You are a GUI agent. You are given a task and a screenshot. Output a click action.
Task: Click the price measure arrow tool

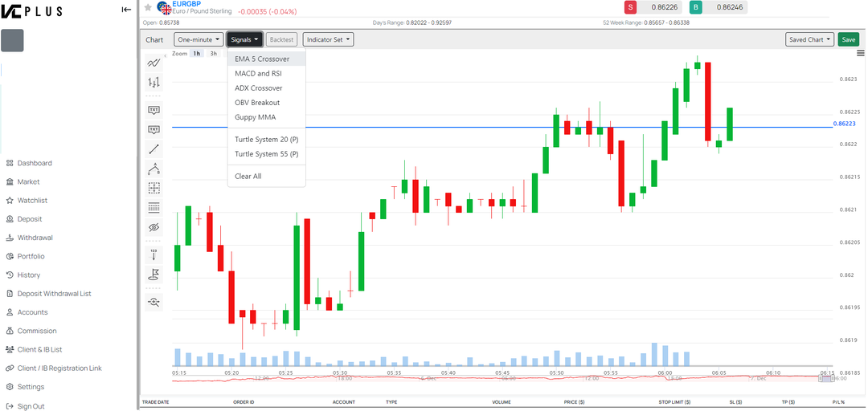point(154,254)
